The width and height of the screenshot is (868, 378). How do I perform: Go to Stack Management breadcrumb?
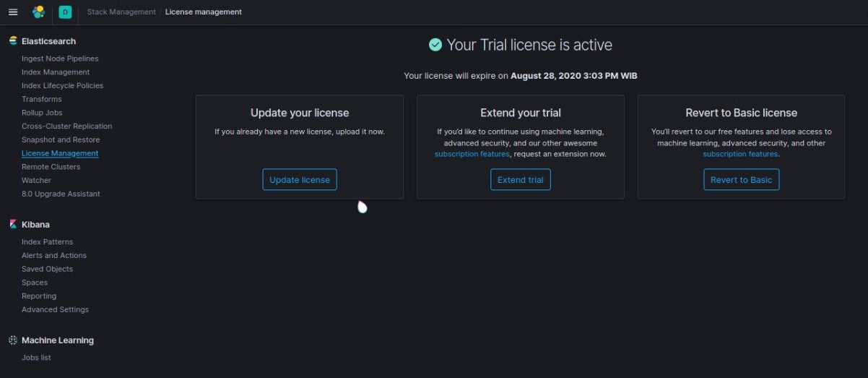click(x=121, y=12)
